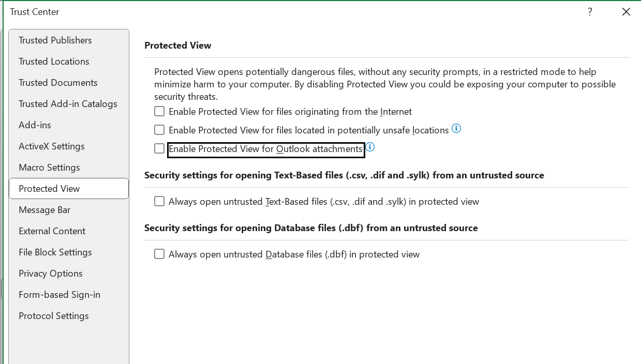Open Trust Center help via question mark icon
The width and height of the screenshot is (641, 364).
(x=590, y=11)
